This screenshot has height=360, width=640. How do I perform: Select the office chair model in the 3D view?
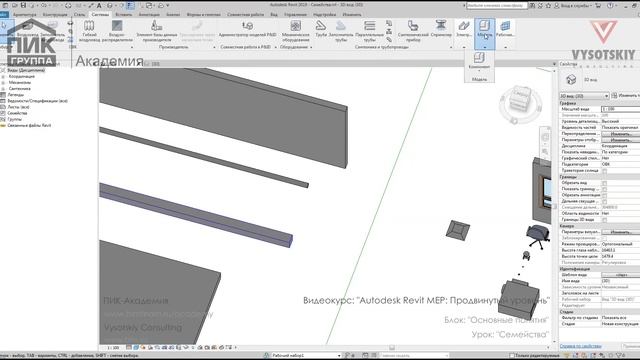pos(538,236)
